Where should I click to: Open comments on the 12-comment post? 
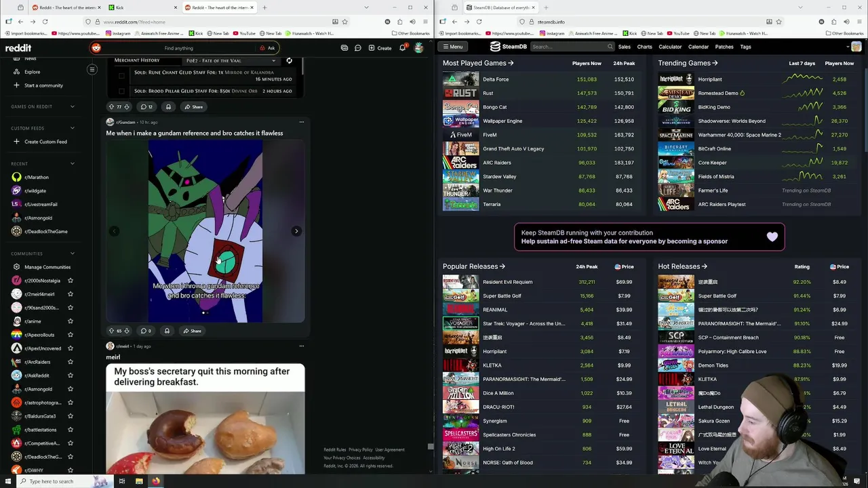pyautogui.click(x=146, y=106)
